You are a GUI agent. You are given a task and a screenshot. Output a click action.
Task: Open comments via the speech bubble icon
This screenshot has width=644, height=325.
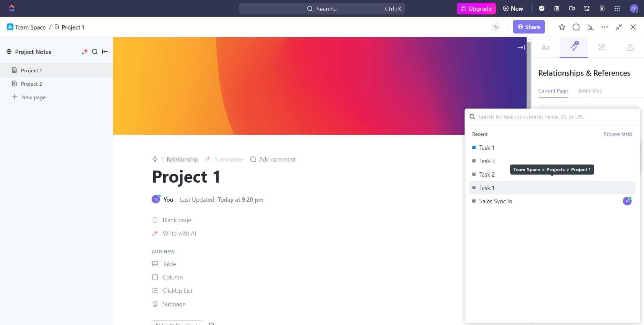click(x=576, y=27)
